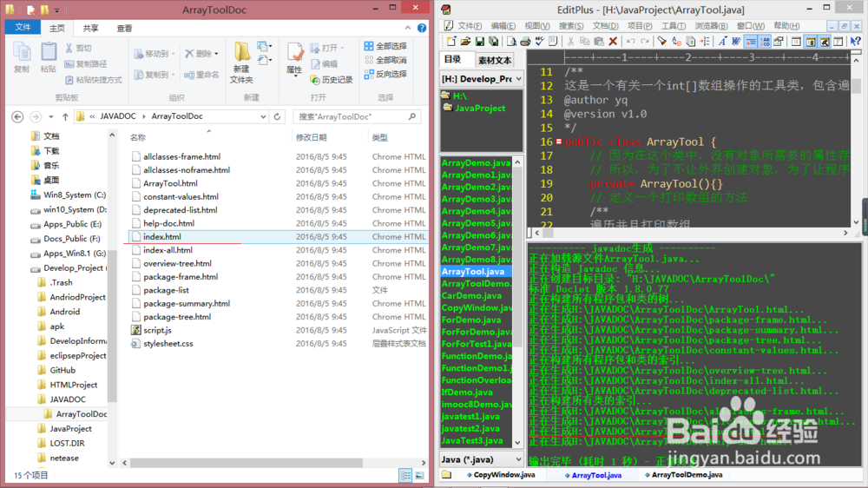Switch to 素材文本 tab in EditPlus sidebar
The width and height of the screenshot is (868, 488).
pos(495,61)
